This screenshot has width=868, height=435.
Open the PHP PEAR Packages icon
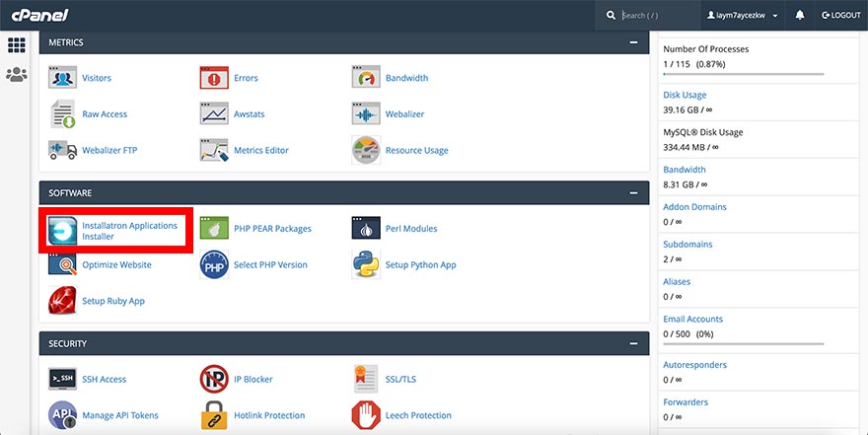214,228
